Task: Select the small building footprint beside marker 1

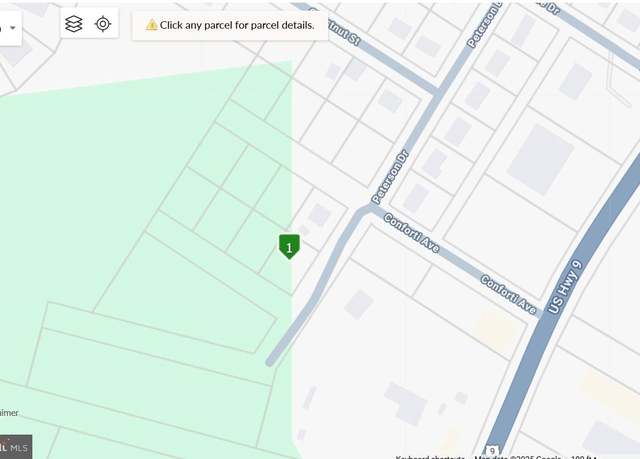Action: (x=319, y=215)
